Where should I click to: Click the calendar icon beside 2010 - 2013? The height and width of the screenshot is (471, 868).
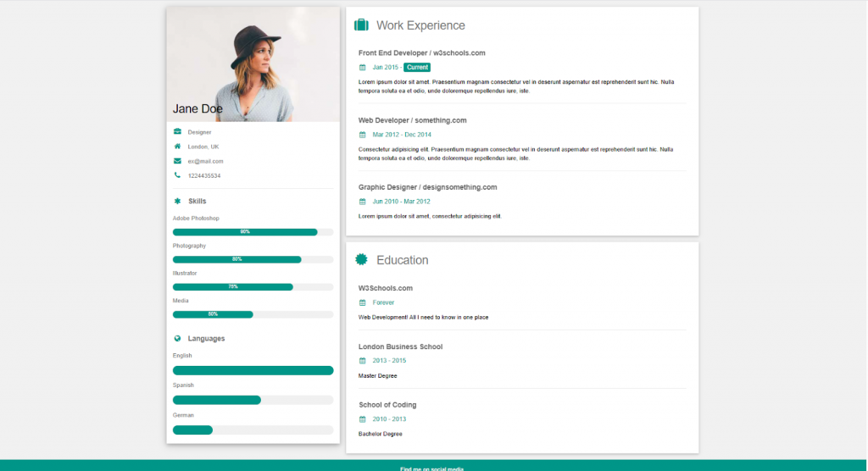(x=363, y=419)
